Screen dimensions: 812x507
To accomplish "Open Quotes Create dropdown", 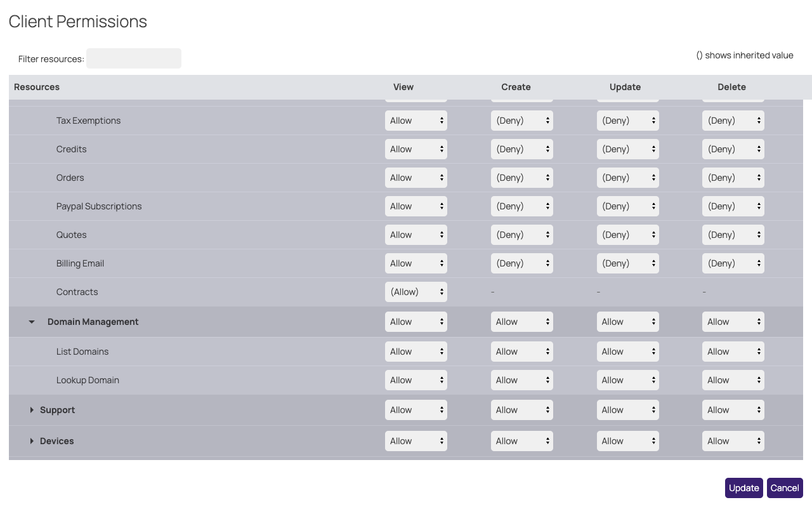I will tap(522, 235).
